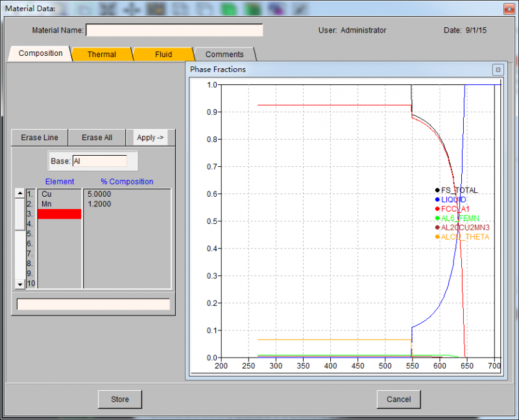This screenshot has height=420, width=519.
Task: Click the element list scroll-up arrow
Action: point(19,193)
